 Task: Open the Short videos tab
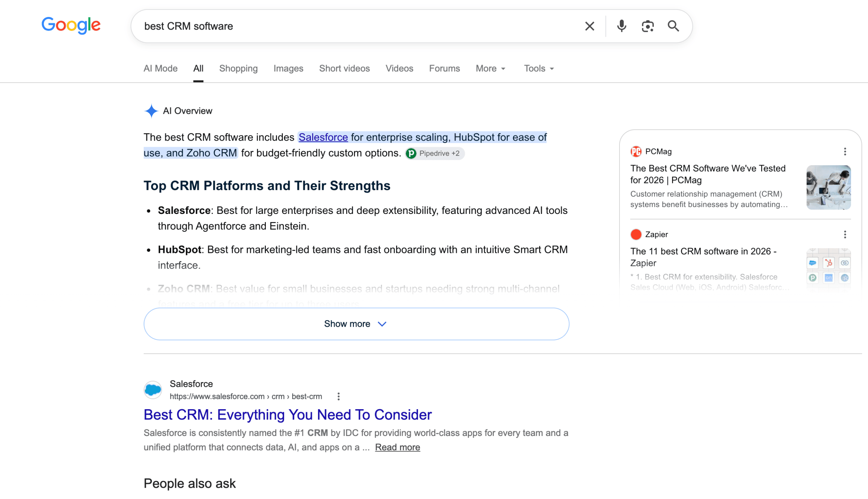coord(344,68)
